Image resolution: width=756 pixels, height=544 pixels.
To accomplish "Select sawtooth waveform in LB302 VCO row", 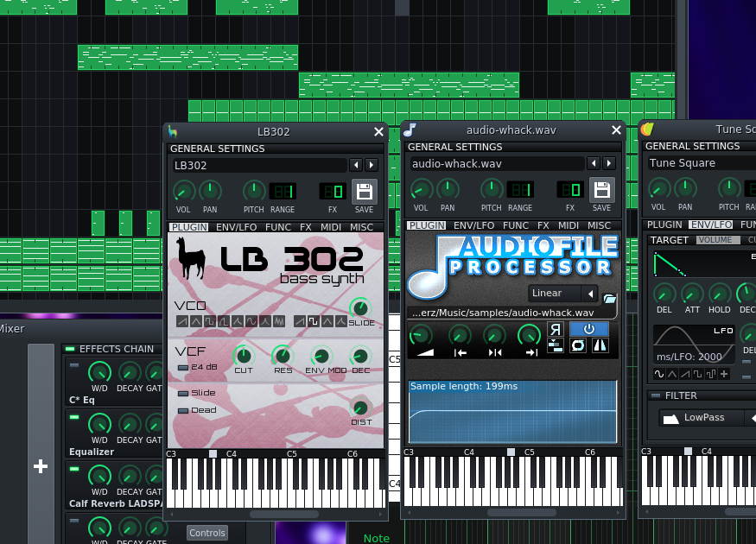I will 182,321.
